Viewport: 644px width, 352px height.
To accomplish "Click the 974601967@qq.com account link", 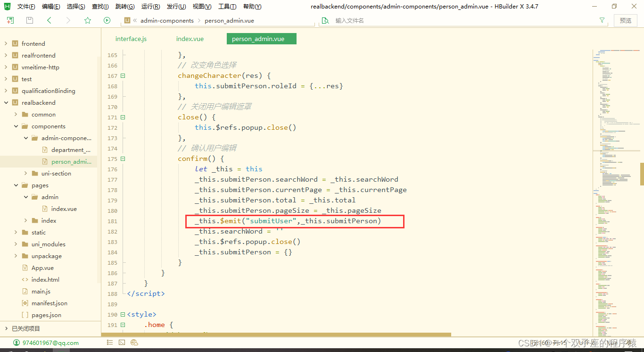I will [x=50, y=343].
